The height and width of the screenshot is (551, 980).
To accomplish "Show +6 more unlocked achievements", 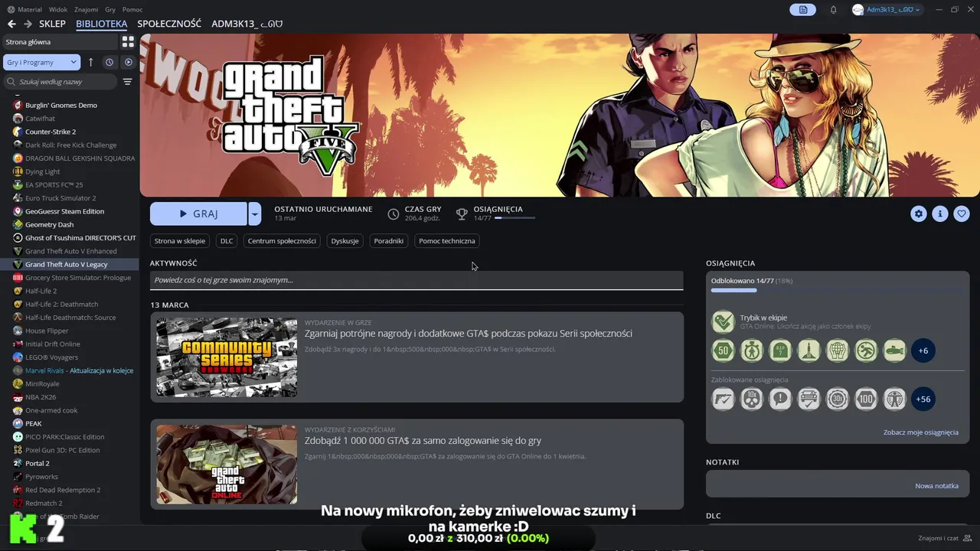I will [923, 350].
